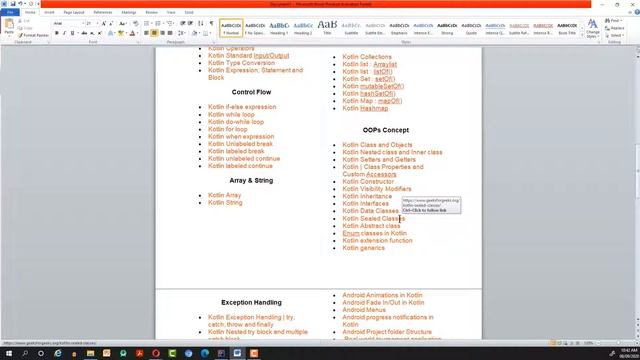Viewport: 640px width, 360px height.
Task: Click the Kotlin Sealed Classes link
Action: (373, 218)
